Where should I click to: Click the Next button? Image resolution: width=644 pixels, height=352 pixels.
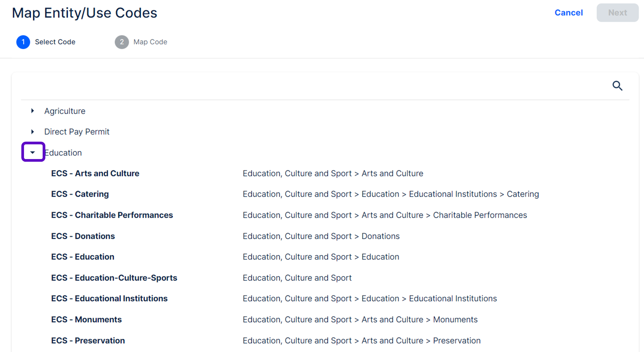(617, 13)
